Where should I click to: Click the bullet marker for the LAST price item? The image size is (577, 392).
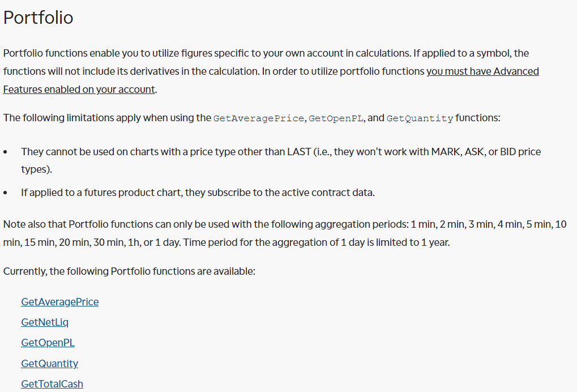coord(5,152)
